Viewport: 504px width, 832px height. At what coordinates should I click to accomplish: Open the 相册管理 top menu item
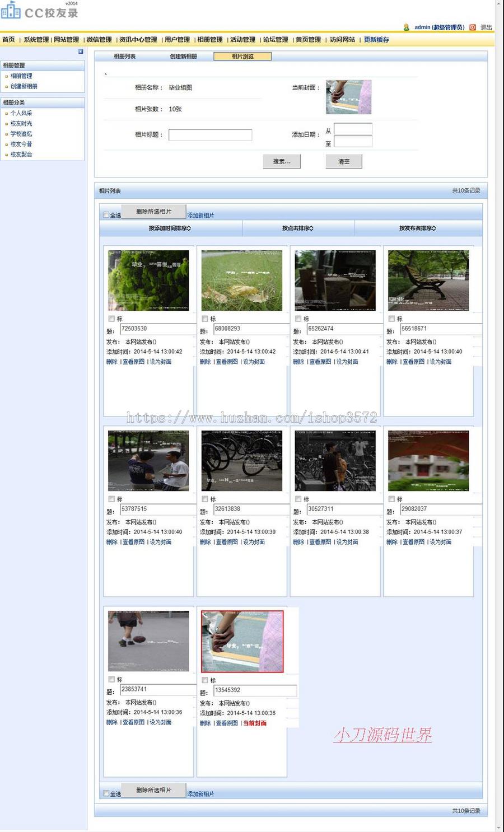coord(210,40)
